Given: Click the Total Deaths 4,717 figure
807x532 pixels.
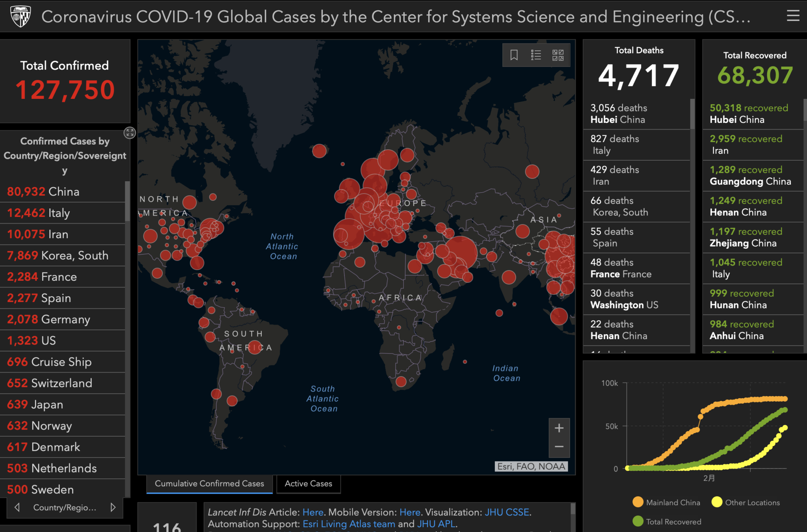Looking at the screenshot, I should [639, 76].
